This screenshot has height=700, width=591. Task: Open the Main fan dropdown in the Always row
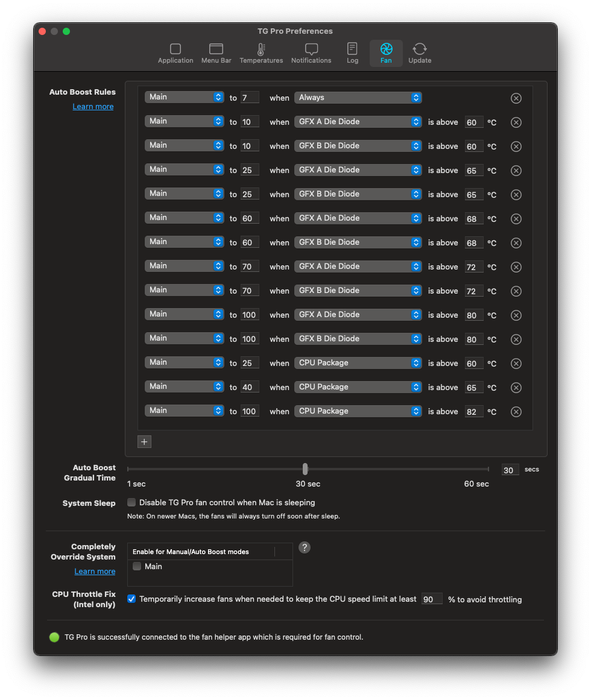point(185,97)
